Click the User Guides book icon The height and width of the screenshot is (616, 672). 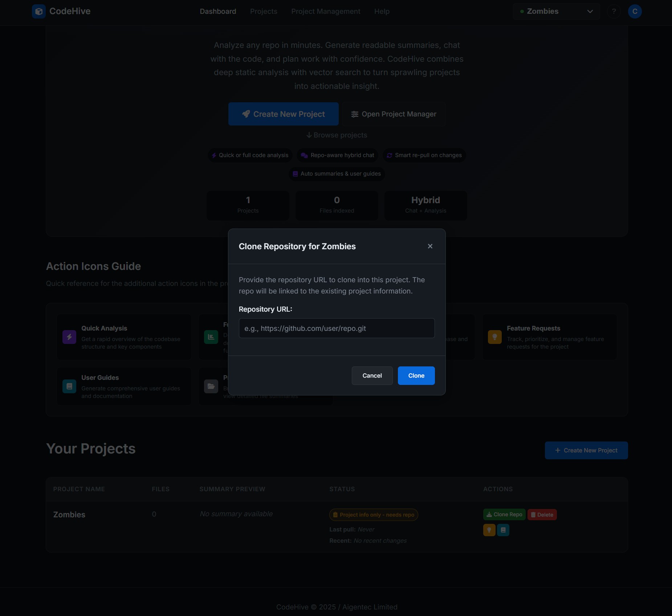point(69,386)
